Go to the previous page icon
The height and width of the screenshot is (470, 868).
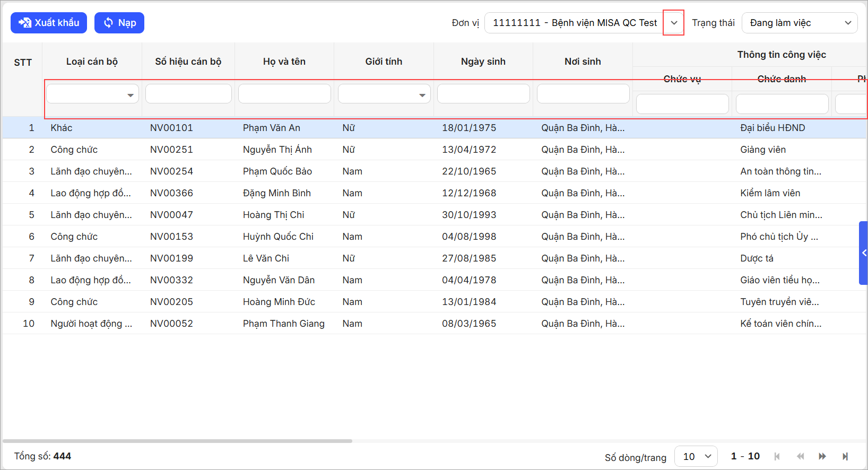[800, 456]
